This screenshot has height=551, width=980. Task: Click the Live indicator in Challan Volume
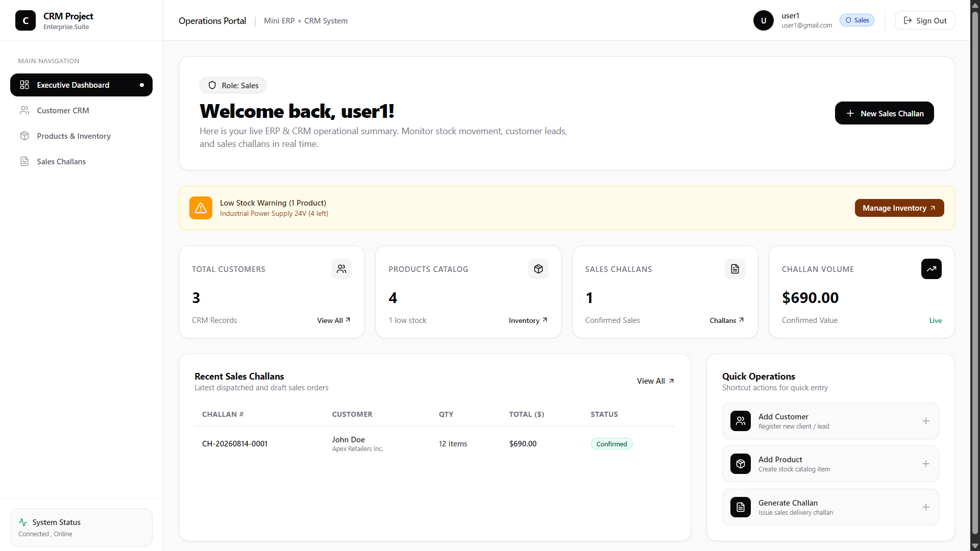(x=936, y=320)
